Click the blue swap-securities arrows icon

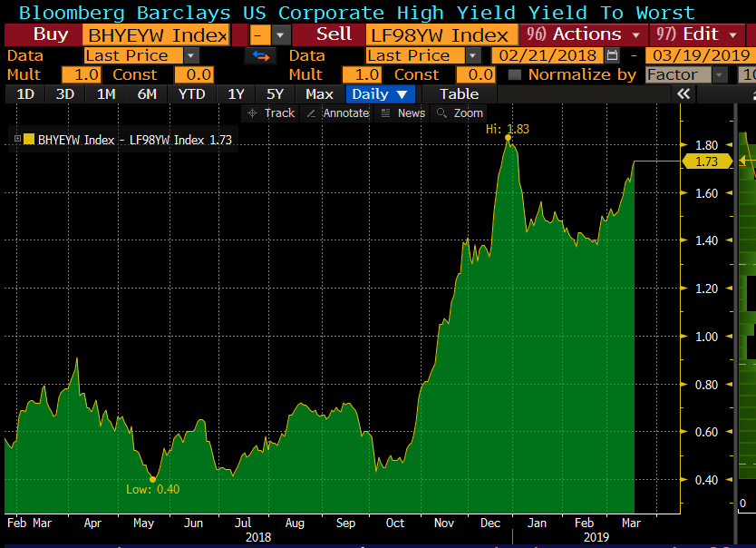[261, 54]
